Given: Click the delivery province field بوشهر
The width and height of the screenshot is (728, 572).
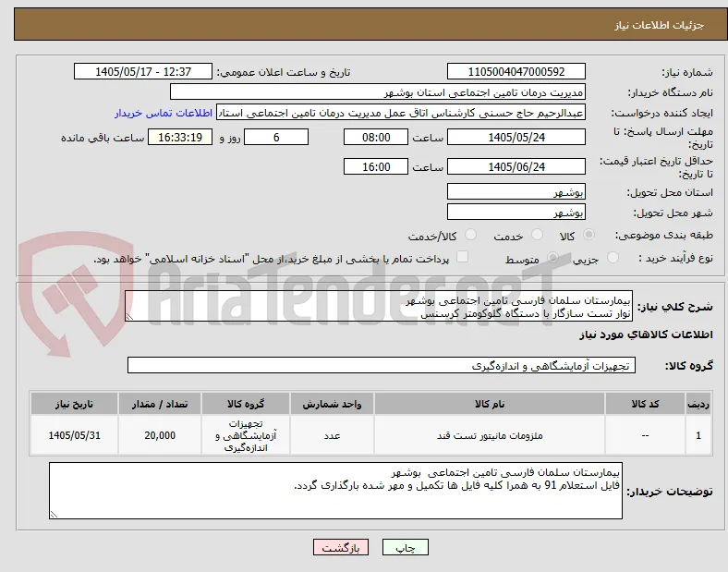Looking at the screenshot, I should pos(516,192).
